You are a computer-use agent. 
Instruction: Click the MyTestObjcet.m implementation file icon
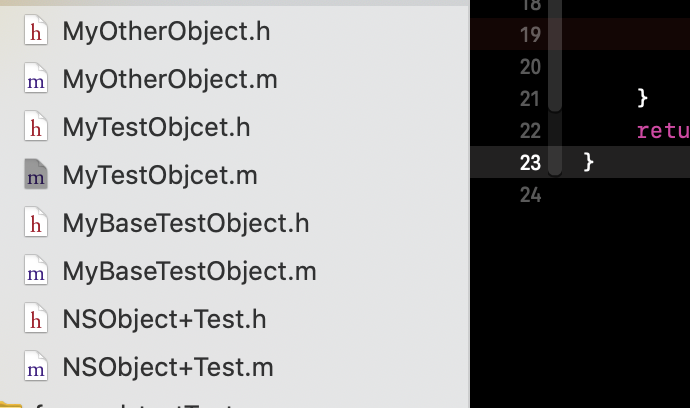[x=36, y=176]
